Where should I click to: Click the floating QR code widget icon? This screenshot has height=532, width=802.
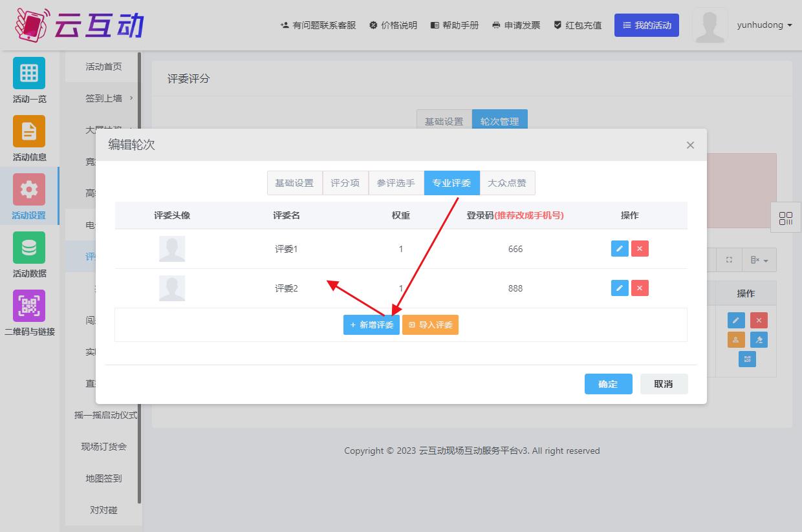tap(786, 218)
